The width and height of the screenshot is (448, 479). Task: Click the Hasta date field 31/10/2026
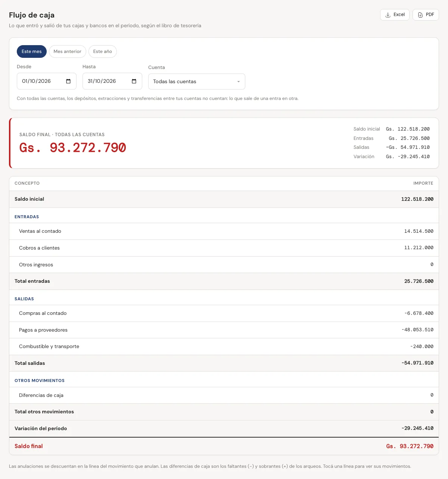click(112, 81)
